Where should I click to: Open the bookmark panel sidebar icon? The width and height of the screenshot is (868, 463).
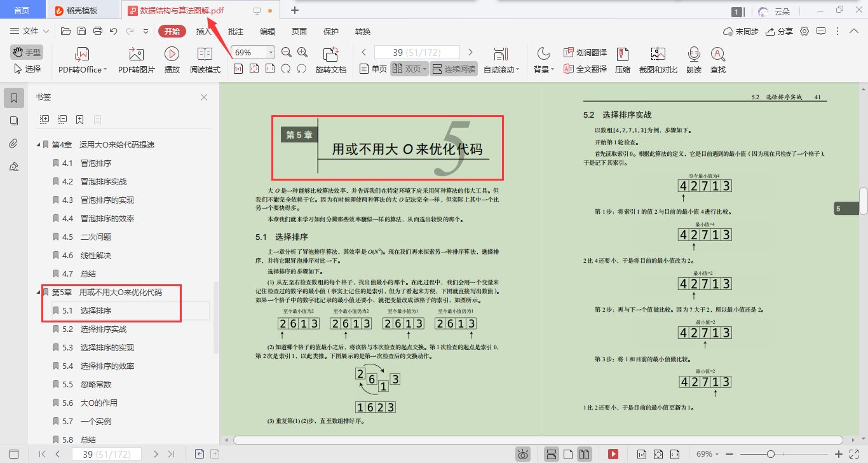[14, 98]
